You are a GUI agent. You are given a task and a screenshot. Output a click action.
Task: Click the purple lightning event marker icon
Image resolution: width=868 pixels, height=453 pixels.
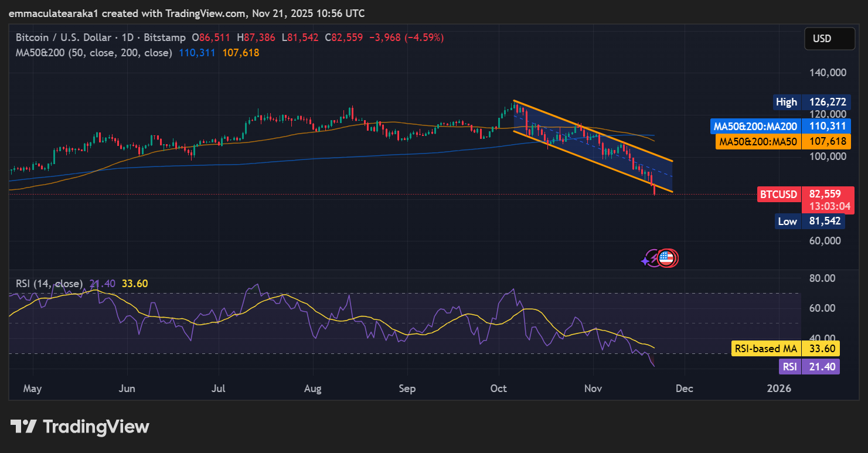click(x=652, y=257)
